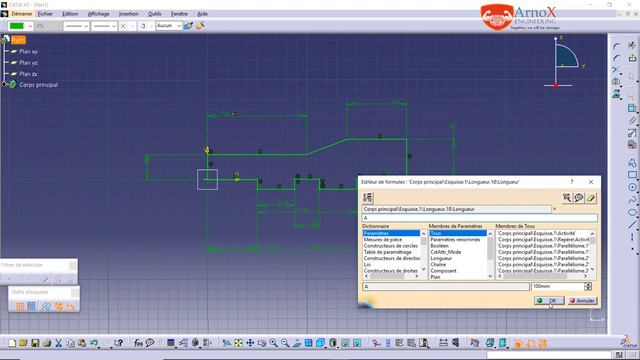Select the rectangle profile tool in right toolbar
The image size is (640, 360).
coord(632,175)
